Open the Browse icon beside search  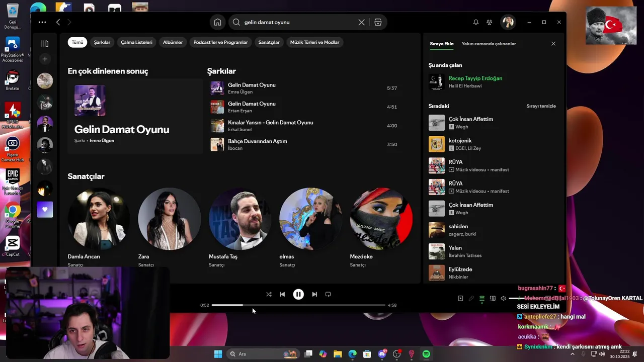(378, 22)
